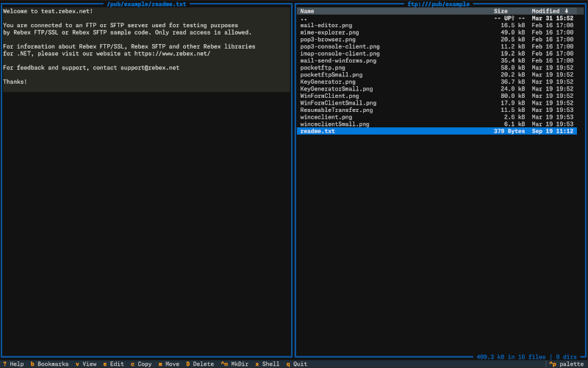Click /pub/example/readme.txt preview title
588x368 pixels.
(146, 4)
